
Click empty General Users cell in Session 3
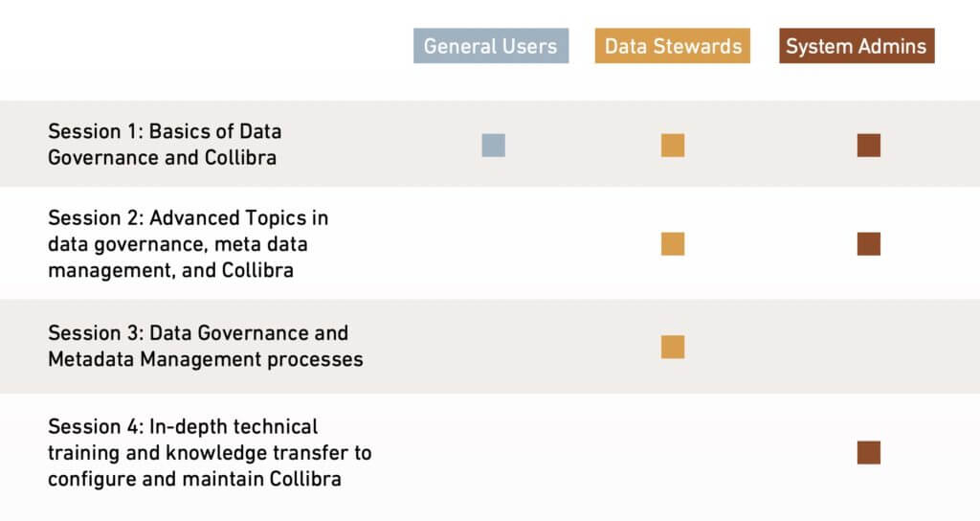point(493,347)
